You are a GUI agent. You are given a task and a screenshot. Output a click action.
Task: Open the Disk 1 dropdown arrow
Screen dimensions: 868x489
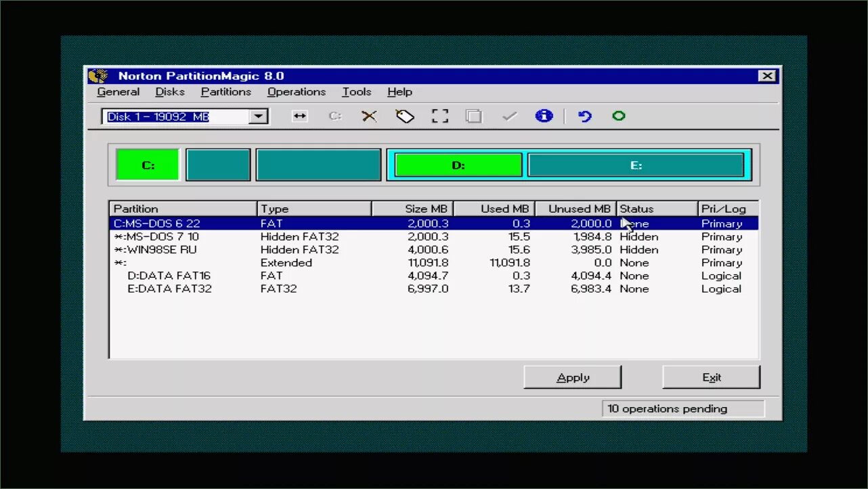[258, 116]
